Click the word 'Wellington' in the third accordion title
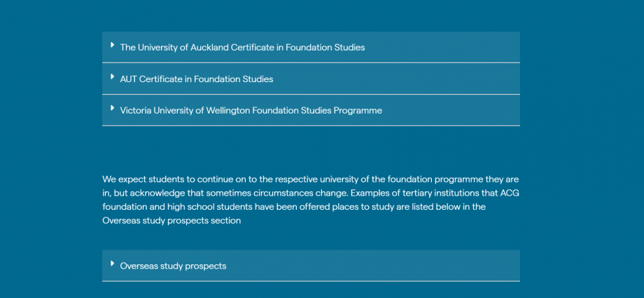Image resolution: width=644 pixels, height=298 pixels. pos(228,111)
